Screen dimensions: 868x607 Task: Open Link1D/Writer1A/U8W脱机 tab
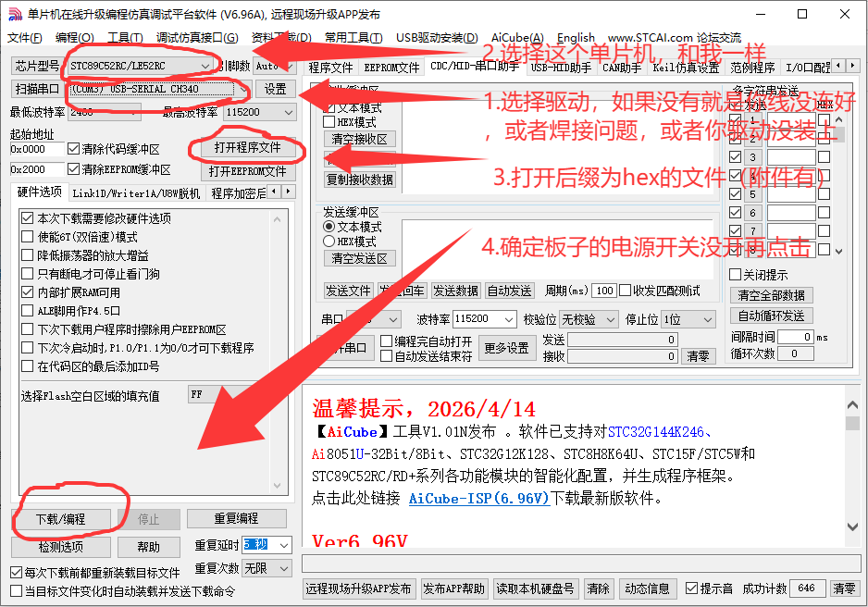136,193
